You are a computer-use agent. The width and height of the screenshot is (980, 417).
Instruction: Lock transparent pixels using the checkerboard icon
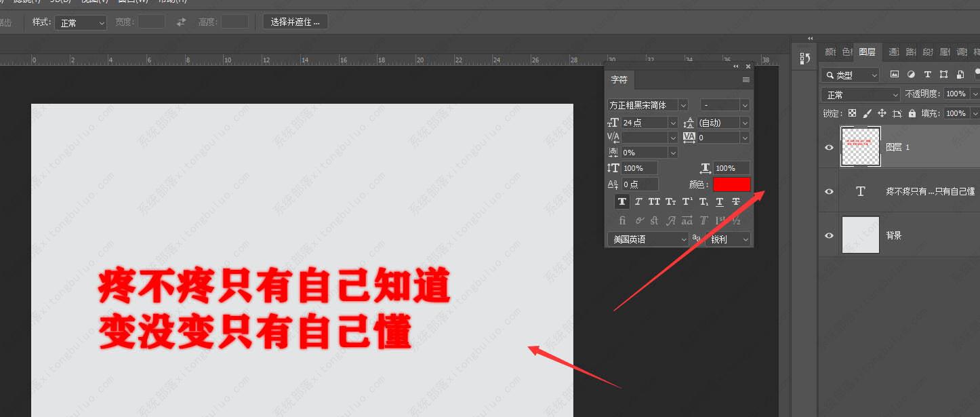click(x=852, y=113)
